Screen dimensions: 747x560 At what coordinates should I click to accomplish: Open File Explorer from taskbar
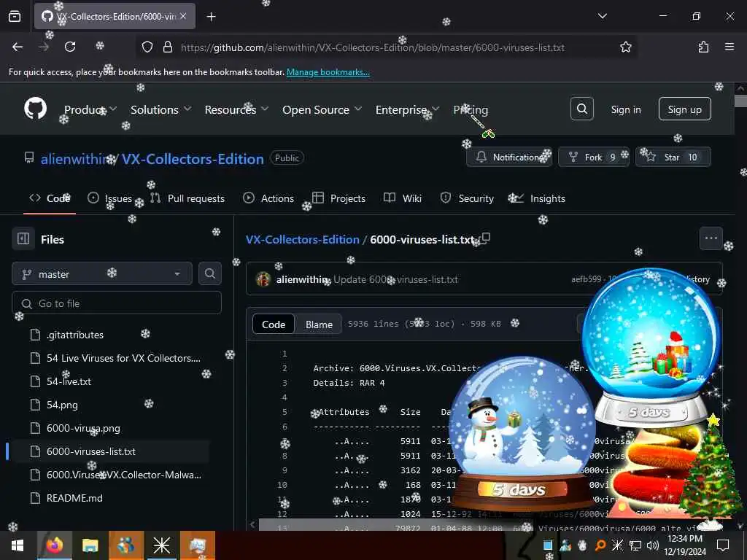[90, 545]
